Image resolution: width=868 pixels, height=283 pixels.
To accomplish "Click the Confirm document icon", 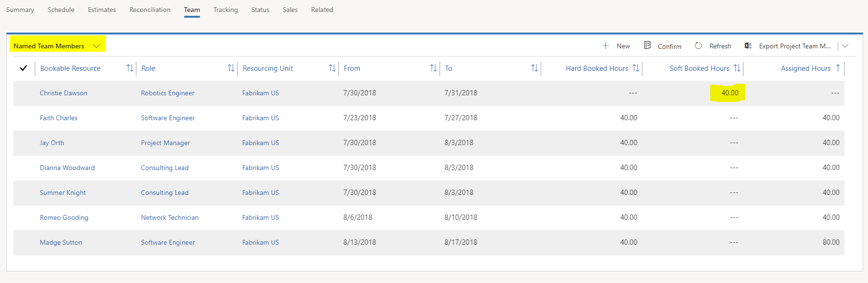I will (x=647, y=45).
